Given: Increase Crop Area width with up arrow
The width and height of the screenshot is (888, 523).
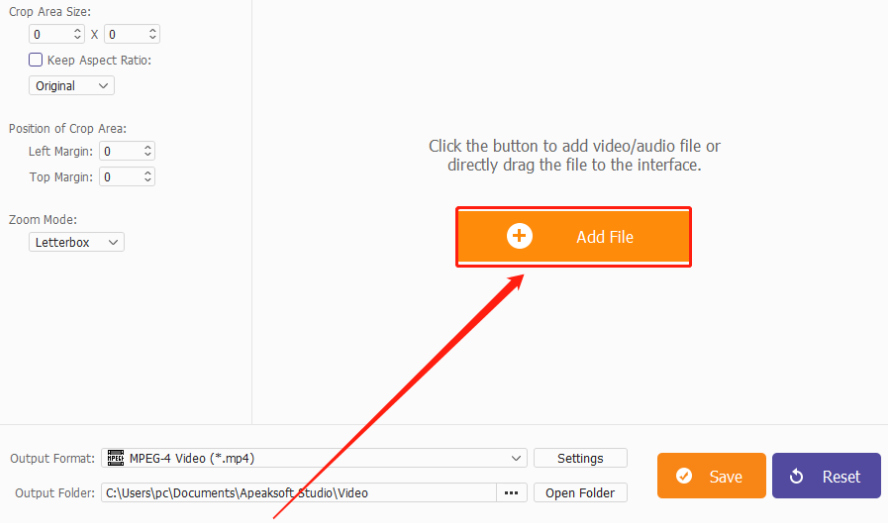Looking at the screenshot, I should [x=78, y=31].
